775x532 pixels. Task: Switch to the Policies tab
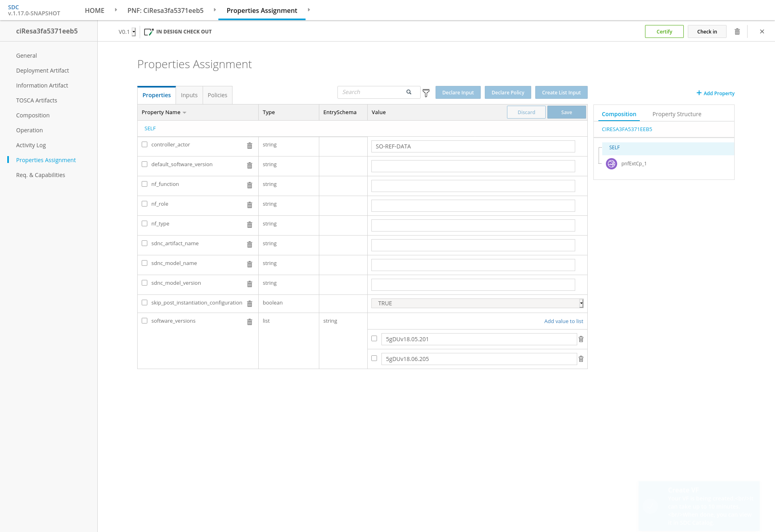[x=217, y=95]
